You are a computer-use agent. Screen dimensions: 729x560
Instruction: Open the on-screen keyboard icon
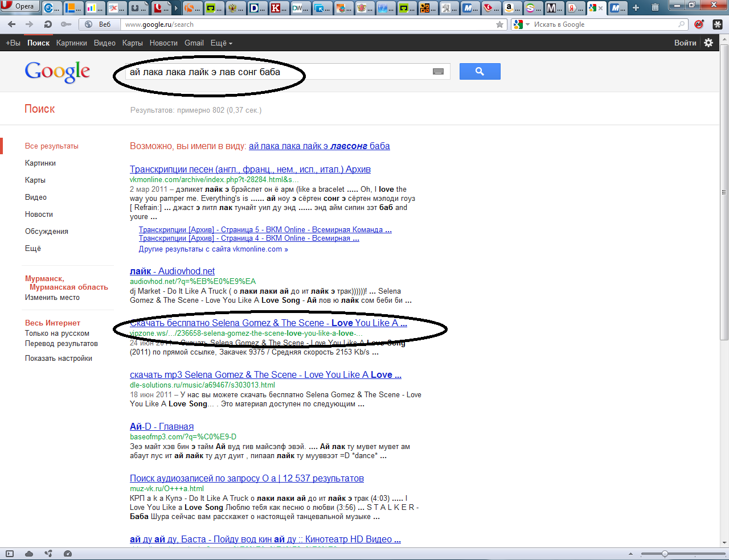tap(438, 72)
